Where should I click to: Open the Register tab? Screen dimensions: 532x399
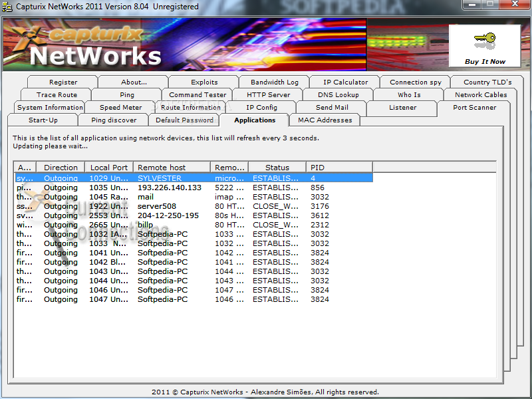[x=63, y=82]
